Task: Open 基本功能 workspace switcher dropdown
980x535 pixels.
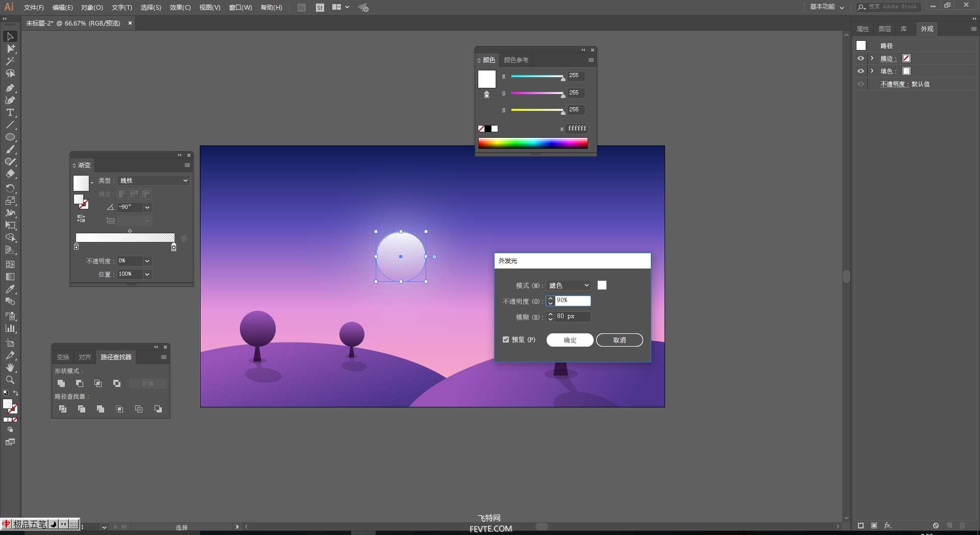Action: (x=827, y=7)
